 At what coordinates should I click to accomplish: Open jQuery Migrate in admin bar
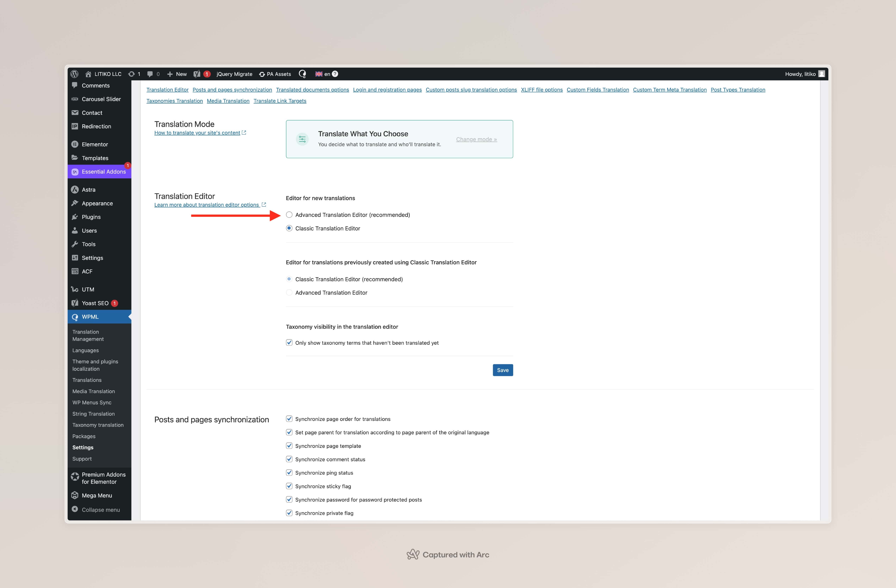pos(234,74)
